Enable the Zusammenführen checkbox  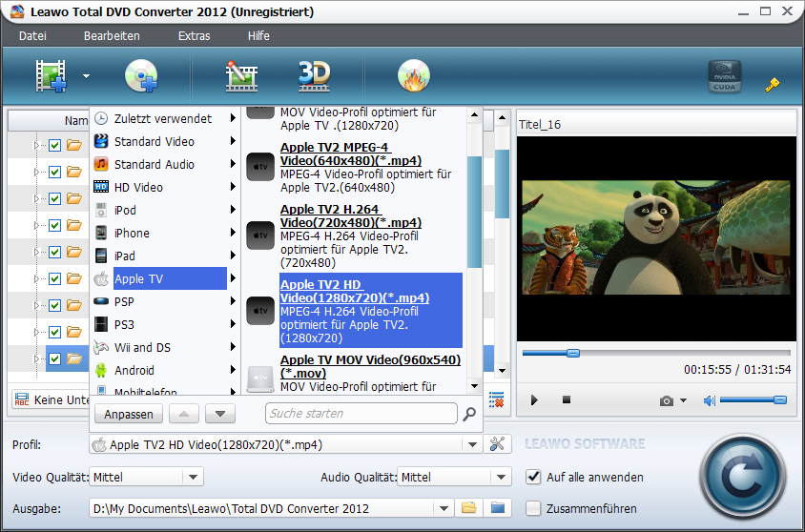tap(533, 508)
